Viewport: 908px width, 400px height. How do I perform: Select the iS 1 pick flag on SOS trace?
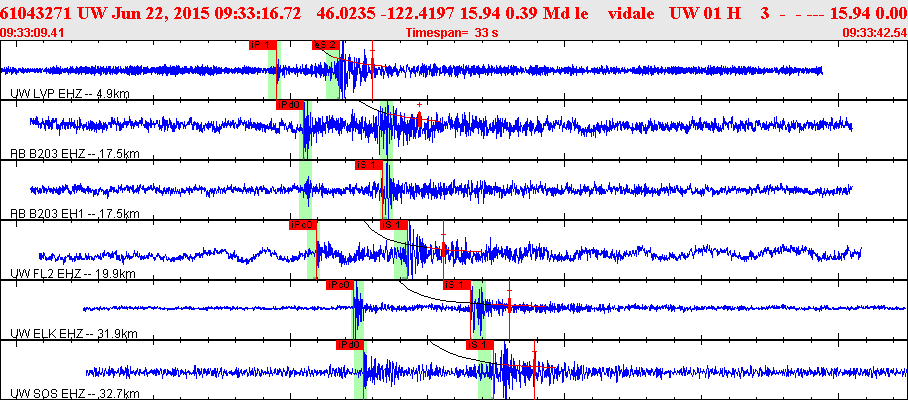pyautogui.click(x=479, y=346)
